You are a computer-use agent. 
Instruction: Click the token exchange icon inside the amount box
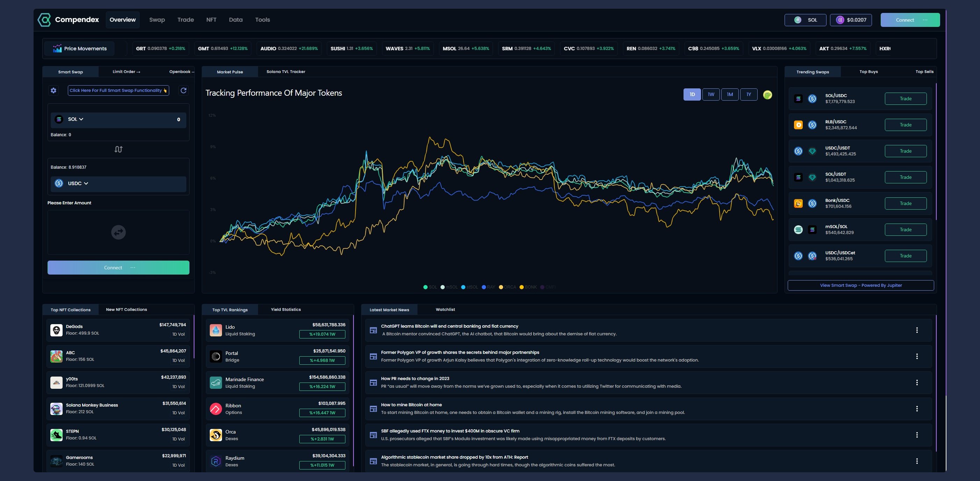click(x=118, y=232)
